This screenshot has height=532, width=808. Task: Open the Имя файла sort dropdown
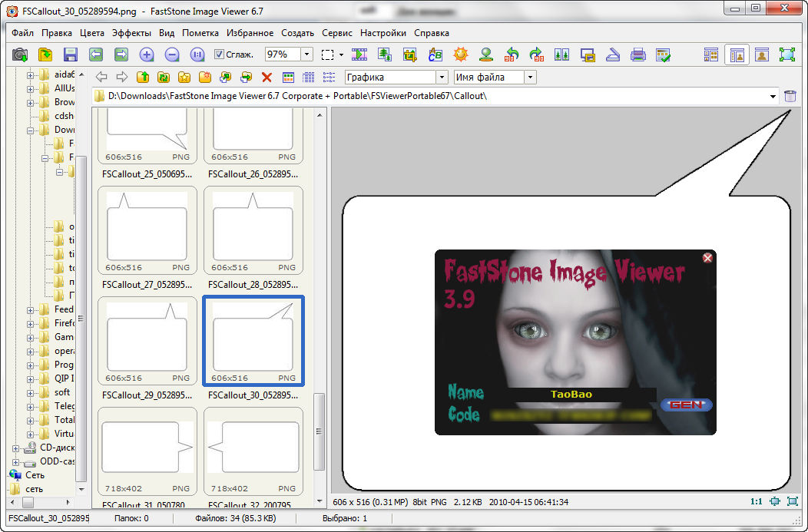click(x=530, y=78)
